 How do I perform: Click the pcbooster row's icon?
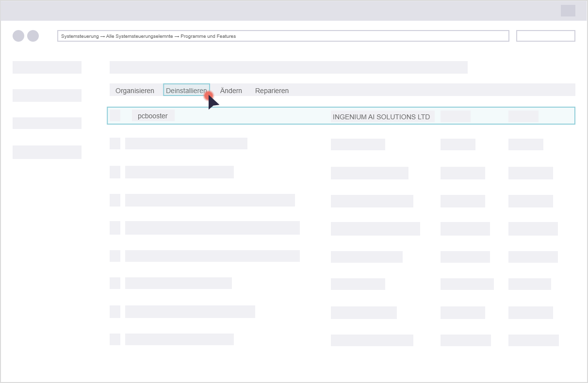point(115,115)
